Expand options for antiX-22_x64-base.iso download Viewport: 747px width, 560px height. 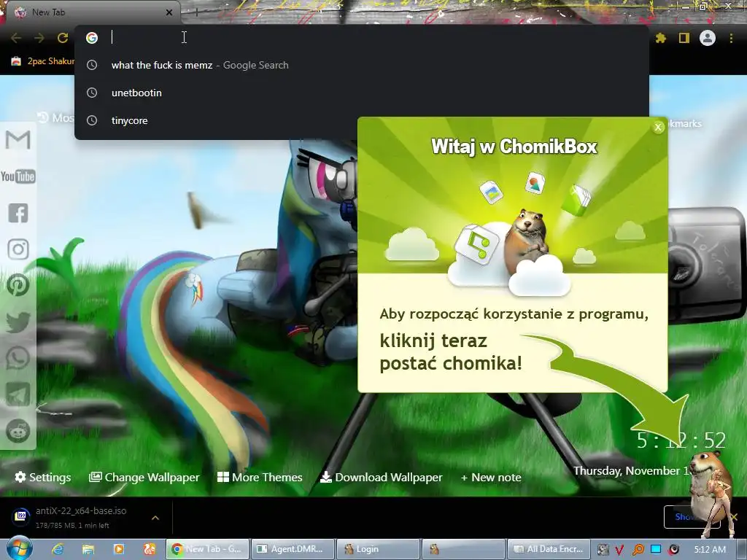pos(155,517)
